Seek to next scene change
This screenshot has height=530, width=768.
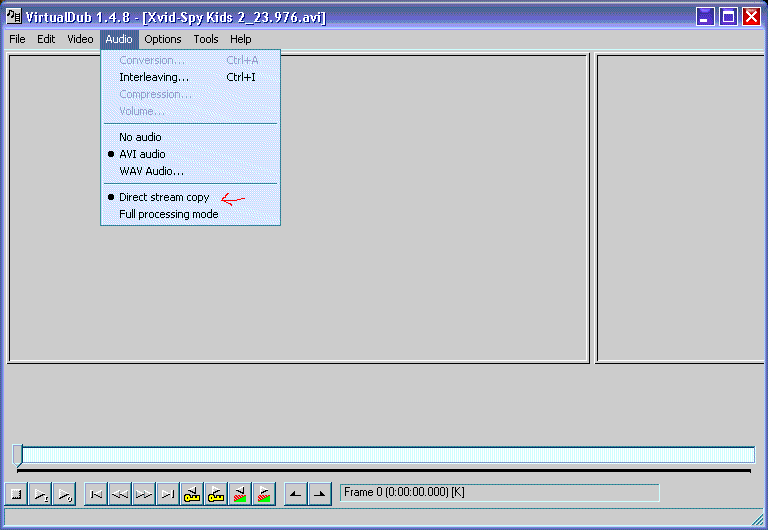[x=264, y=494]
